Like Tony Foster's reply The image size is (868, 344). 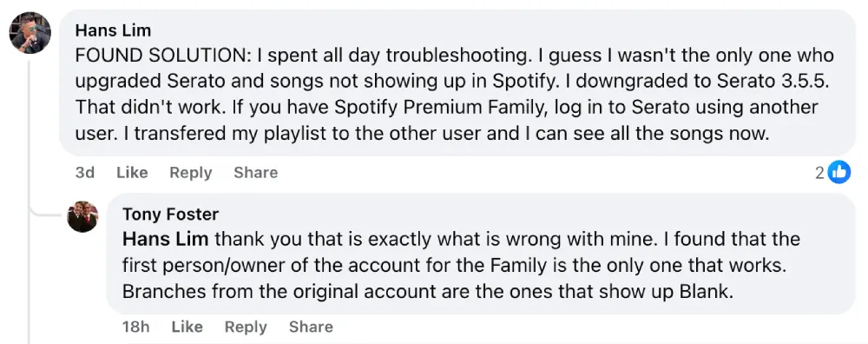tap(187, 327)
